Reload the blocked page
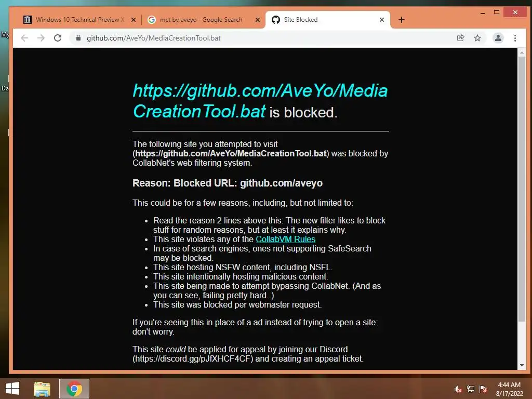The width and height of the screenshot is (532, 399). (x=58, y=38)
